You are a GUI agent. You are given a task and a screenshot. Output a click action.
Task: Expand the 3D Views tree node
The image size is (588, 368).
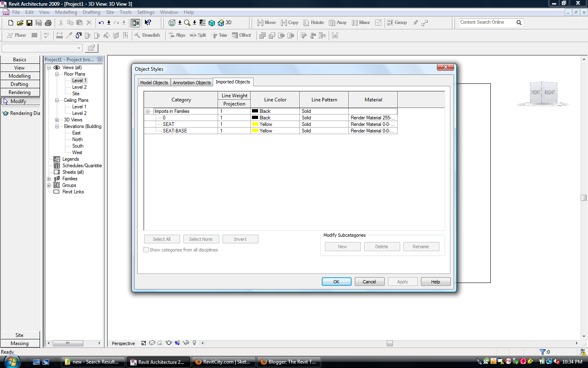(57, 120)
